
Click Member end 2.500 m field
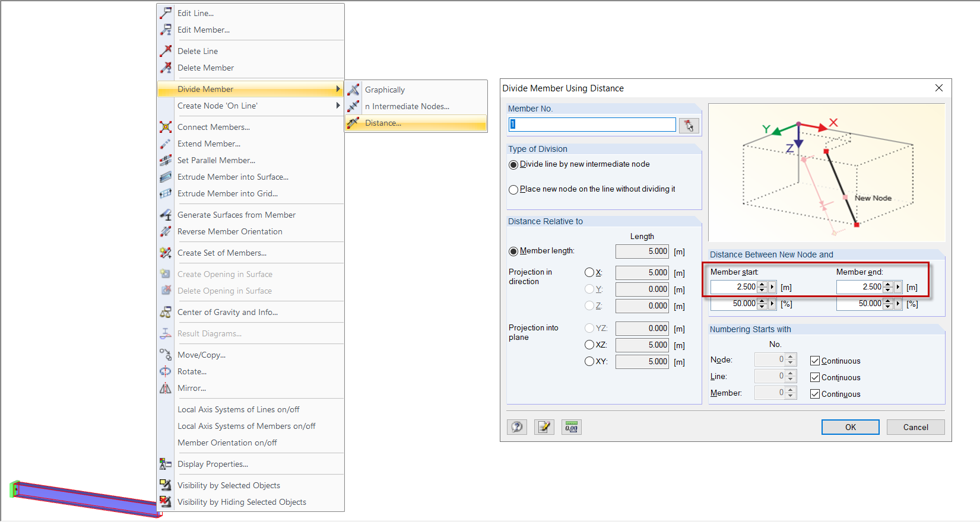(x=860, y=287)
